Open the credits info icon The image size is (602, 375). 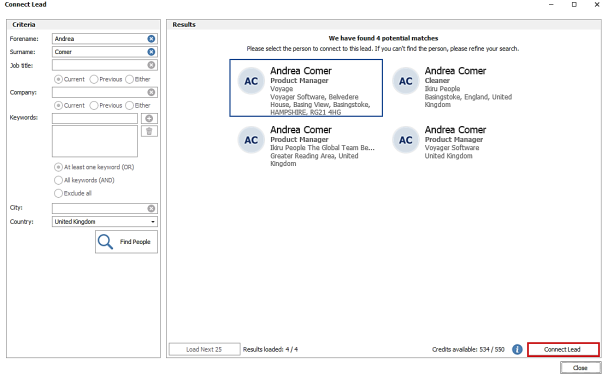tap(517, 349)
